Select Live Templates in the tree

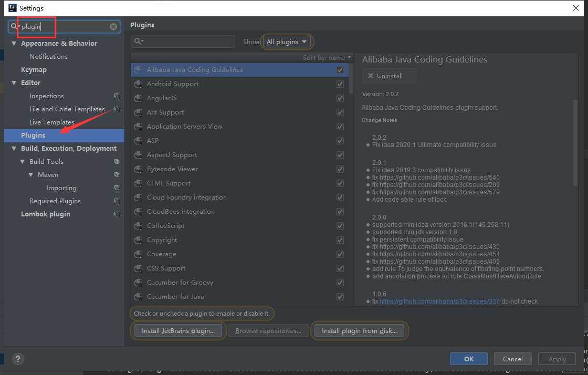(52, 122)
